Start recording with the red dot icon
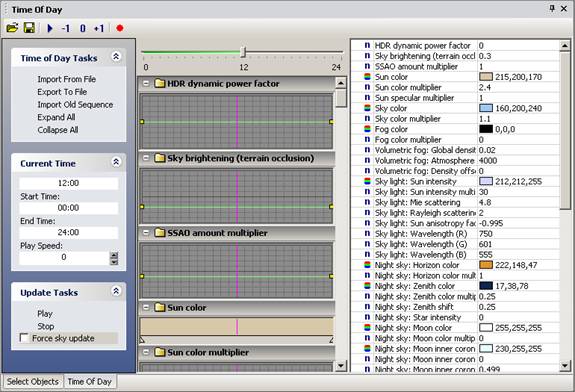Viewport: 575px width, 392px height. click(x=120, y=28)
